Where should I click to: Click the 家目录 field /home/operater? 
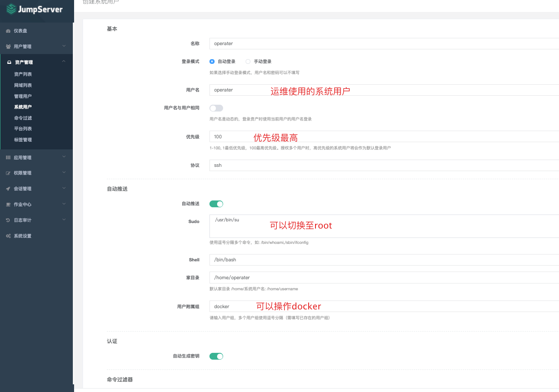[384, 278]
